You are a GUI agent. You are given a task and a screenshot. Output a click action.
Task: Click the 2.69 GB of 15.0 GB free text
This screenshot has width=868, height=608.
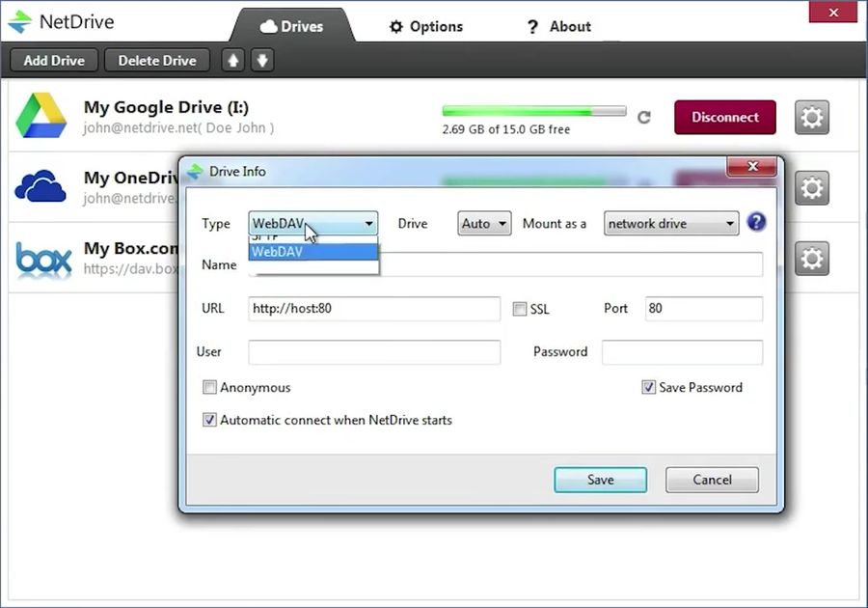[x=506, y=129]
